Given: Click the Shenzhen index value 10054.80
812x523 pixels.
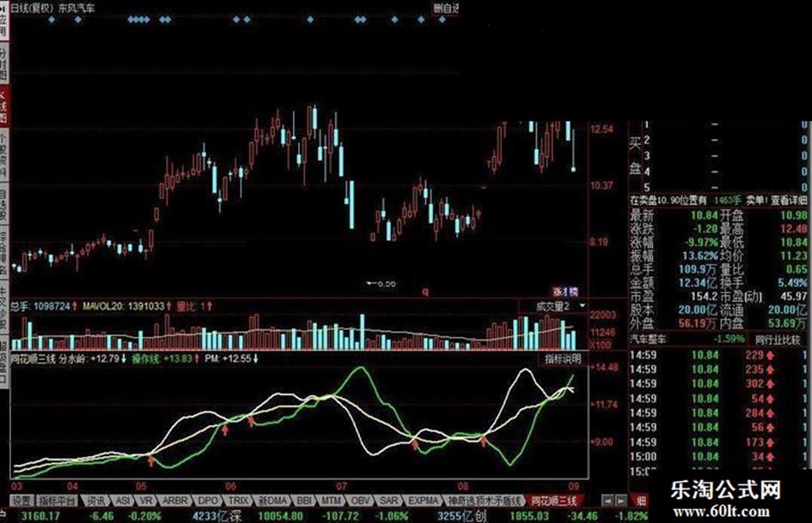Looking at the screenshot, I should tap(280, 516).
